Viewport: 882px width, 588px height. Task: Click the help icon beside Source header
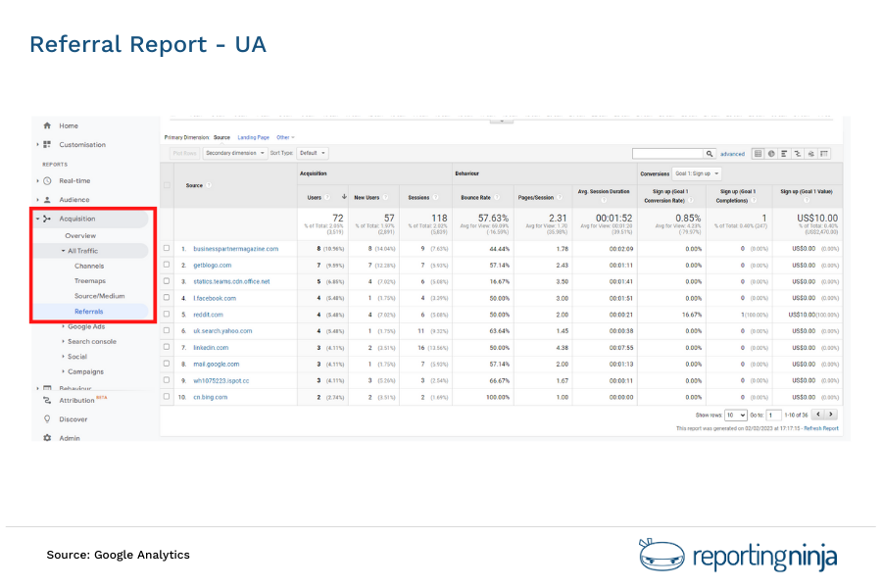[209, 185]
